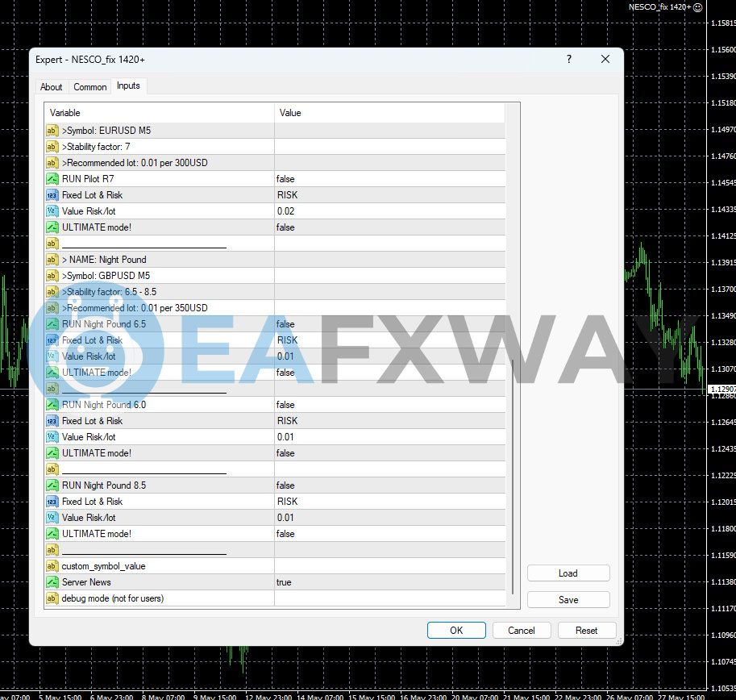Click the Cancel button
Screen dimensions: 736x700
522,631
